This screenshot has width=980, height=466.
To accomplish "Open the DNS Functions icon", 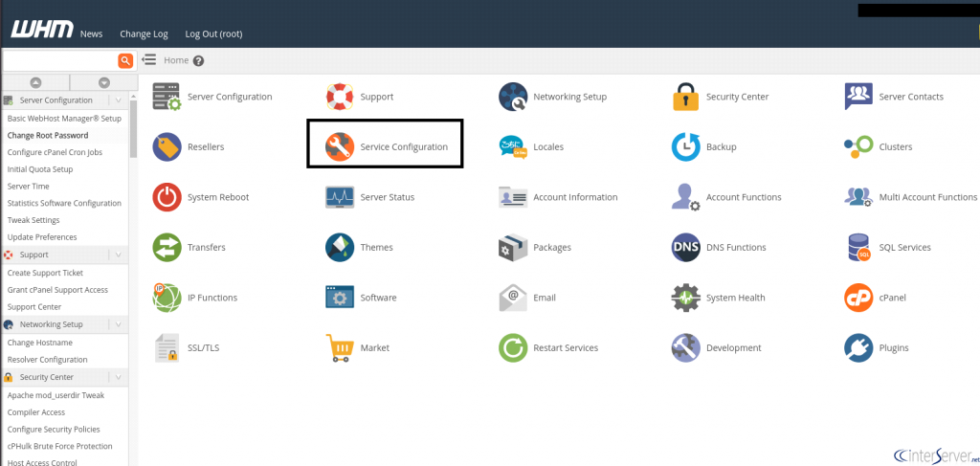I will (x=685, y=248).
